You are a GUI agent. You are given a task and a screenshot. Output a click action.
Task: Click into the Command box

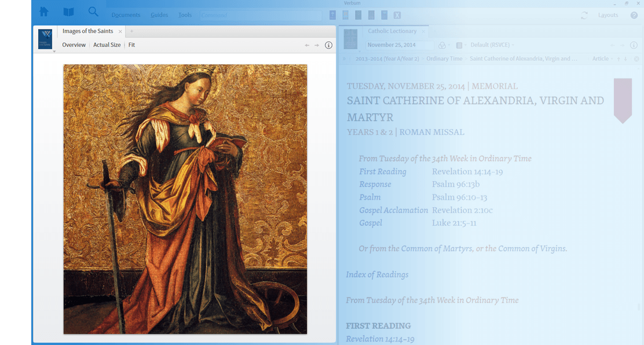(x=261, y=15)
